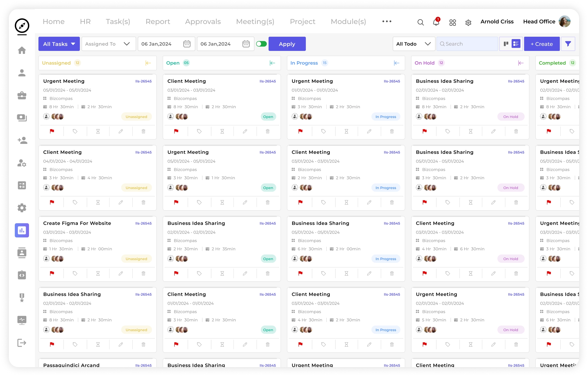The image size is (588, 376).
Task: Click the apps grid icon in header
Action: 453,23
